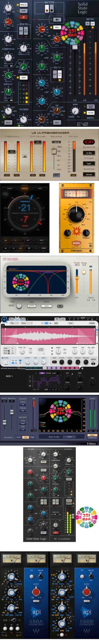The height and width of the screenshot is (644, 99).
Task: Click the EV2 output fader handle
Action: click(x=75, y=47)
